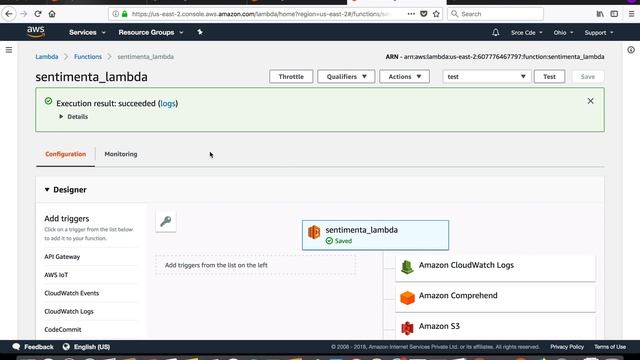Open the execution logs link
Screen dimensions: 640x360
point(168,104)
